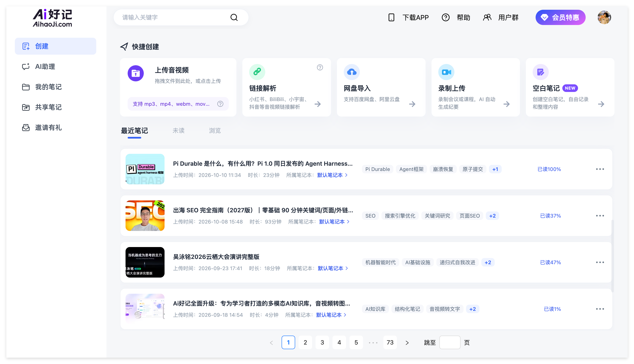Go to page 2 in pagination

click(x=305, y=343)
